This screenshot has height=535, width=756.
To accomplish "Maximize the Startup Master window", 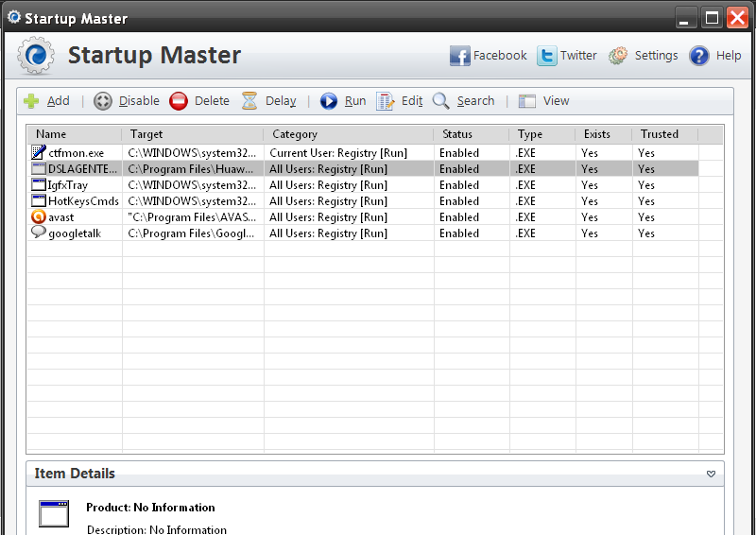I will [712, 18].
